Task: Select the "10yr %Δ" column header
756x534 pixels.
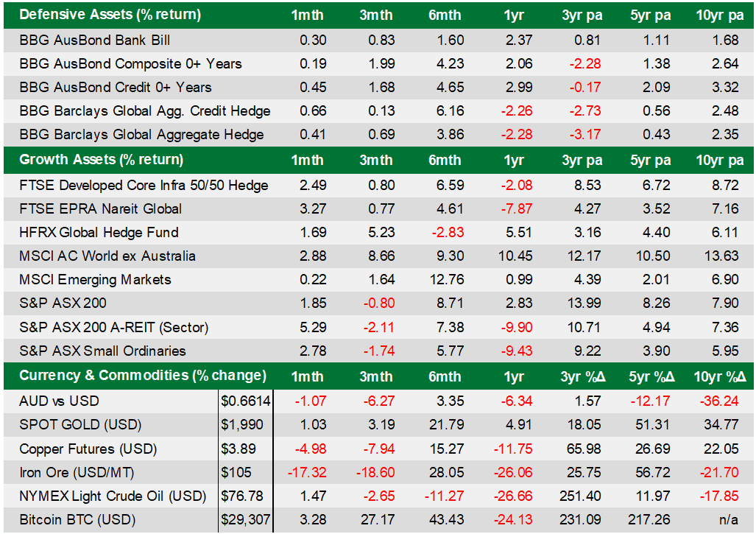Action: [x=720, y=376]
